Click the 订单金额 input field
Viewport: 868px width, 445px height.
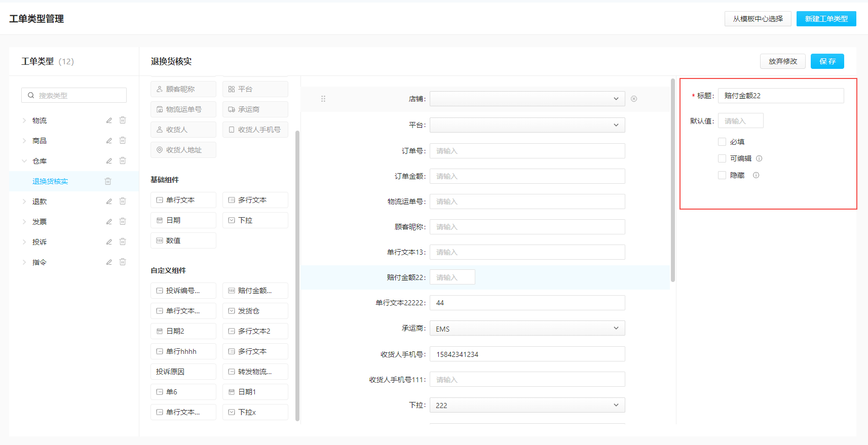tap(527, 176)
